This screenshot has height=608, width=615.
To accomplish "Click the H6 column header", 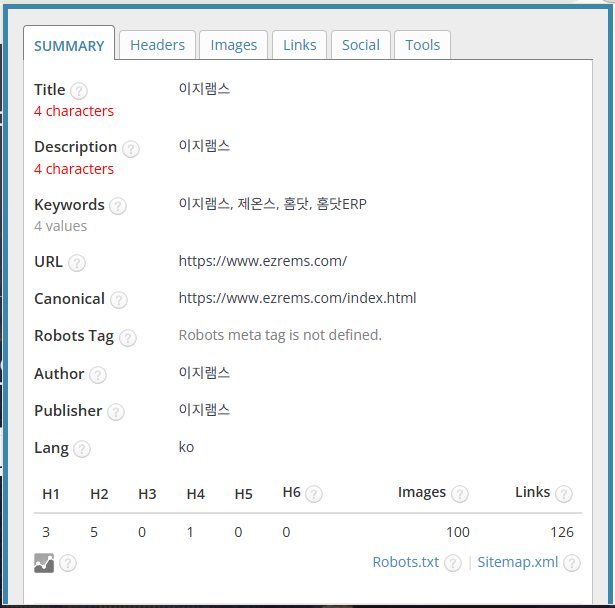I will [x=291, y=492].
